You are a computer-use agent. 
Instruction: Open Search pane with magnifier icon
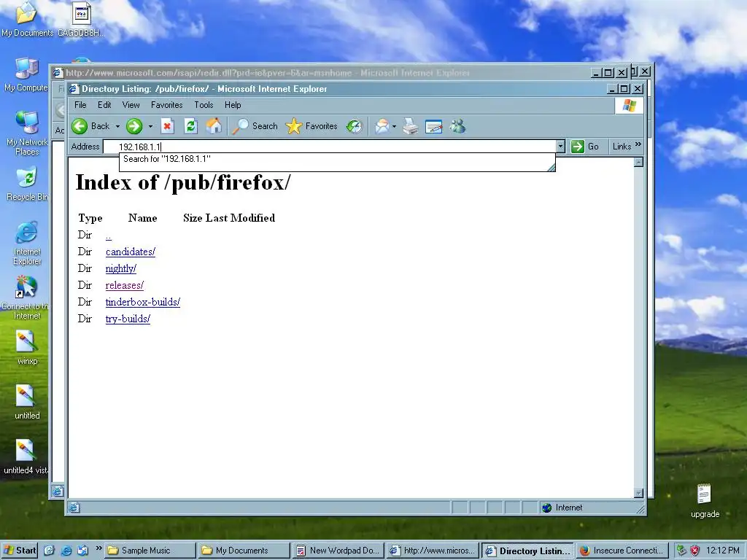coord(255,126)
